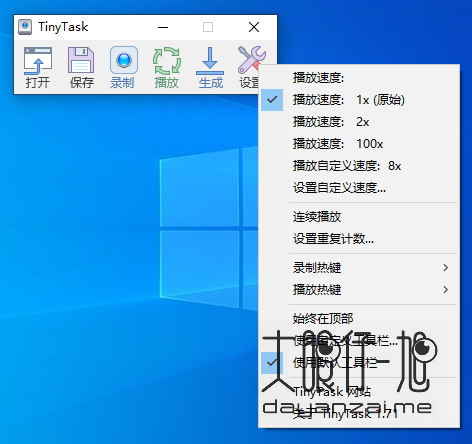The height and width of the screenshot is (444, 472).
Task: Expand the 播放热键 submenu
Action: point(359,290)
